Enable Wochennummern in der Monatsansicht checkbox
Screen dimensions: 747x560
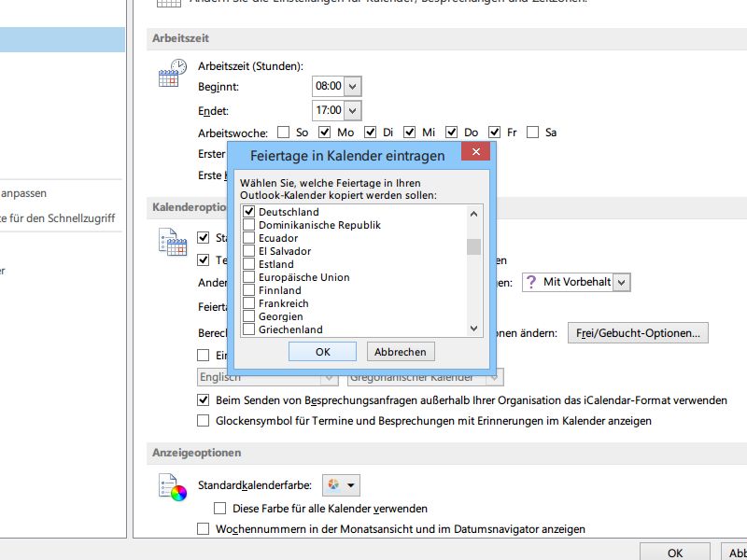[204, 528]
